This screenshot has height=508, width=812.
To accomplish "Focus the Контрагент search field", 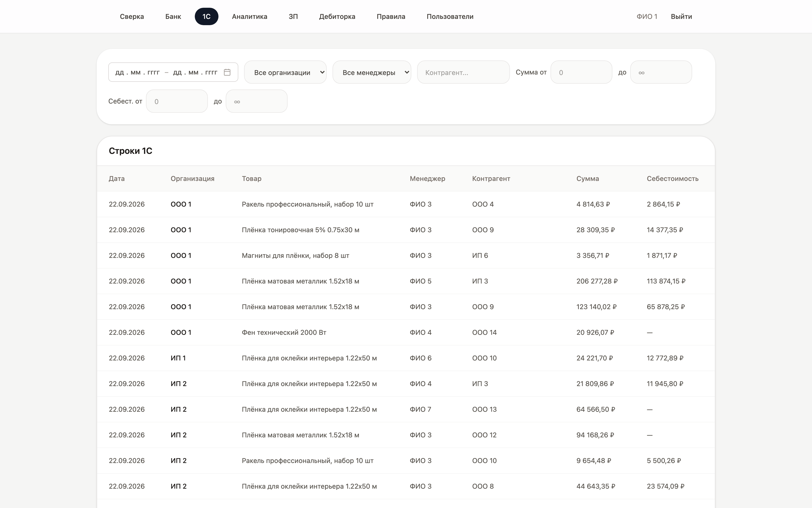I will (x=463, y=72).
